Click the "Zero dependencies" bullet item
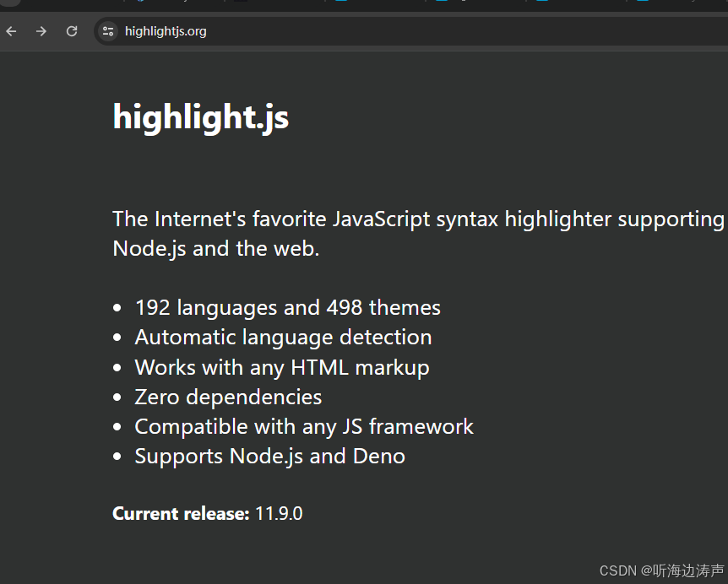This screenshot has width=728, height=584. [228, 397]
